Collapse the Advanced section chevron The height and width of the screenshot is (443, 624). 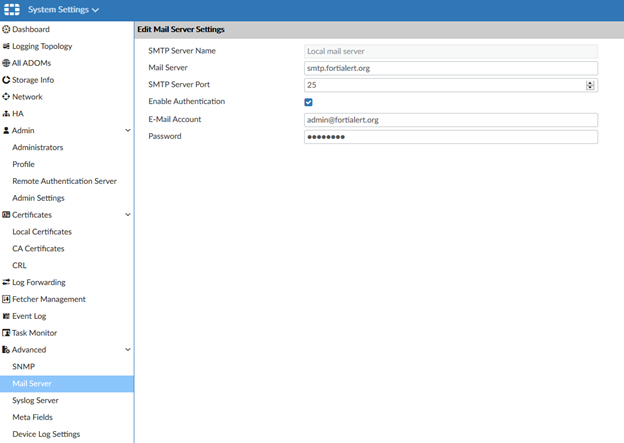(127, 350)
